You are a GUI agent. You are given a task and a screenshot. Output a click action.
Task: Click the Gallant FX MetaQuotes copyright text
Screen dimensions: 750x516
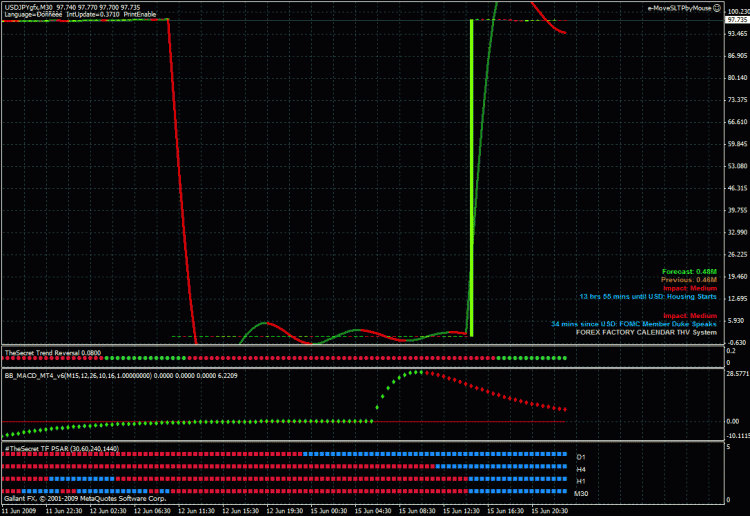(85, 499)
